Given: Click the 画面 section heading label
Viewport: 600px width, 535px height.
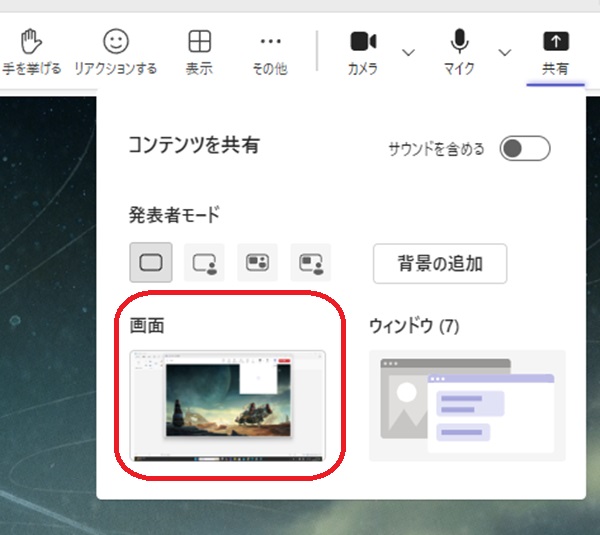Looking at the screenshot, I should (x=146, y=326).
